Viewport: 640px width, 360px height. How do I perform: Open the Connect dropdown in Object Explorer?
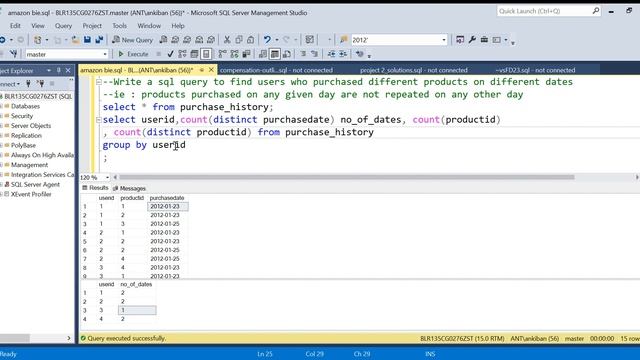(x=10, y=84)
